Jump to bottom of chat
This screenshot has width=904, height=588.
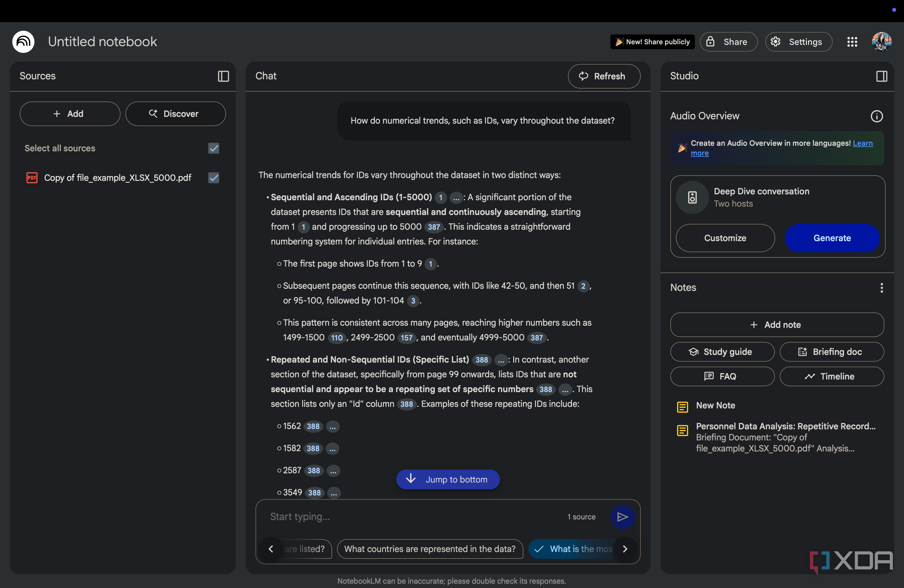(x=448, y=479)
